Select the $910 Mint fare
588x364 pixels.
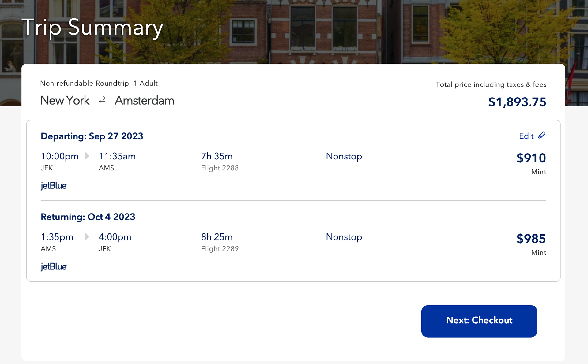coord(531,158)
